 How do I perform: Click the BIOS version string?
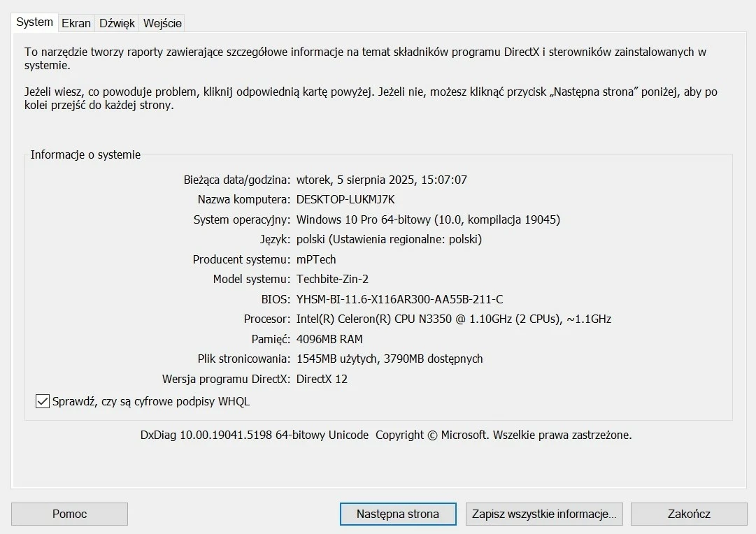(399, 299)
